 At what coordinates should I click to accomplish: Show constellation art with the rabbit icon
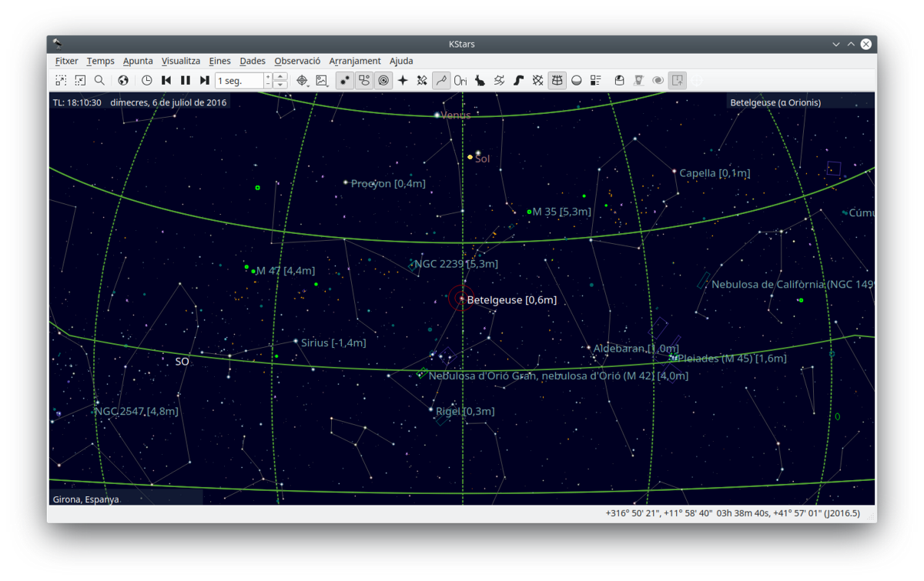(x=480, y=80)
